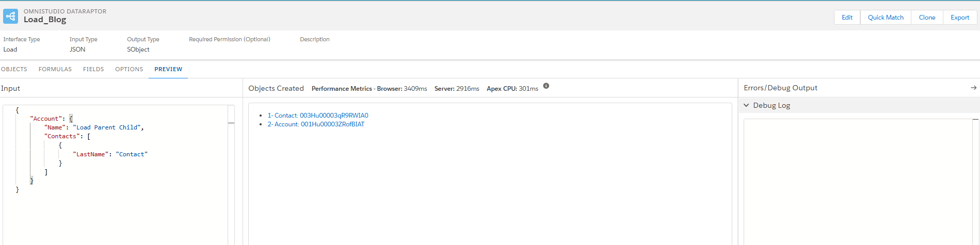Collapse Errors/Debug Output panel with arrow
Screen dimensions: 980x245
(973, 88)
